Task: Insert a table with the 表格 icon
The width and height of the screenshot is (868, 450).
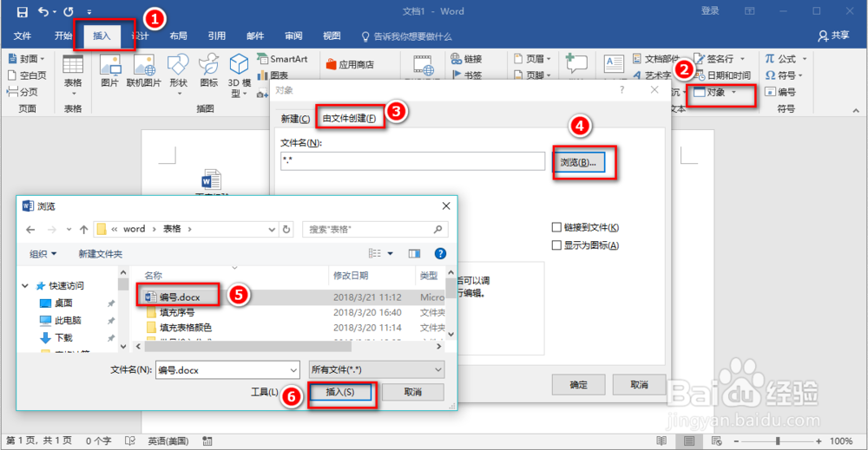Action: (73, 73)
